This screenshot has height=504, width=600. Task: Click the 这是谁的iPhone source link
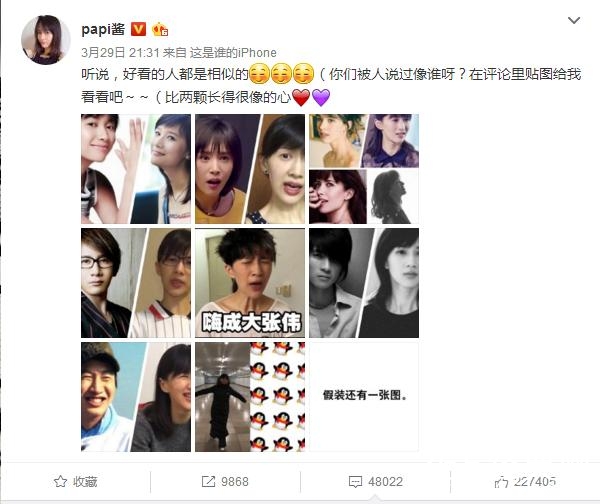pos(233,52)
